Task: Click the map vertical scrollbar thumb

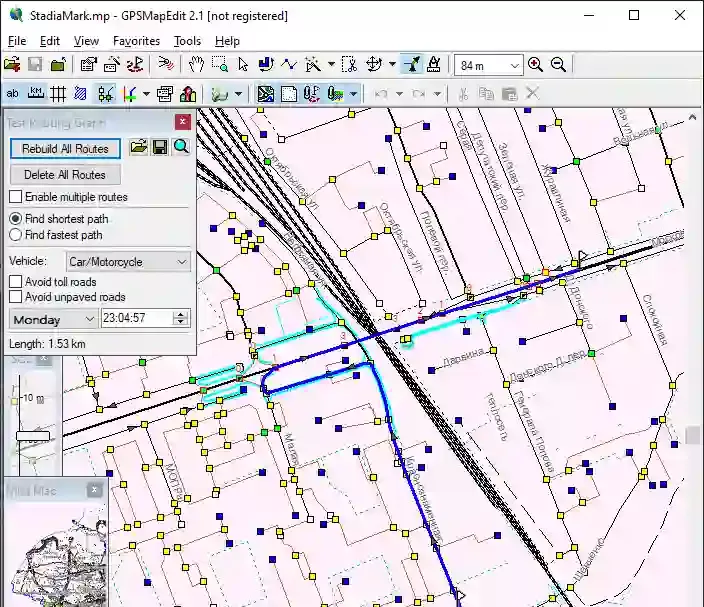Action: (692, 435)
